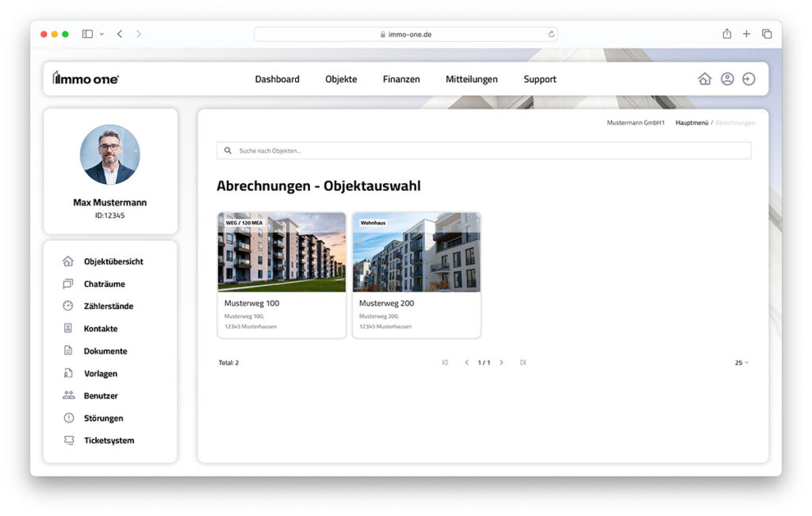Image resolution: width=812 pixels, height=516 pixels.
Task: Open the Safari sidebar dropdown chevron
Action: (x=101, y=34)
